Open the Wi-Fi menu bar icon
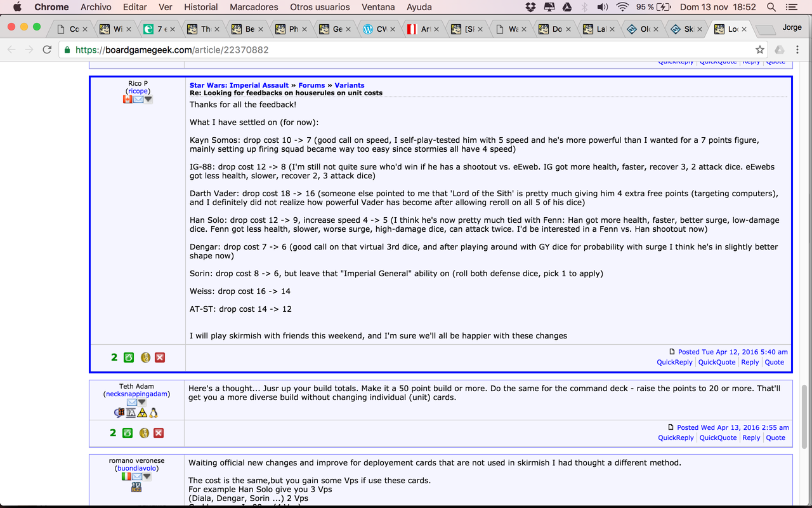Image resolution: width=812 pixels, height=508 pixels. [x=622, y=7]
